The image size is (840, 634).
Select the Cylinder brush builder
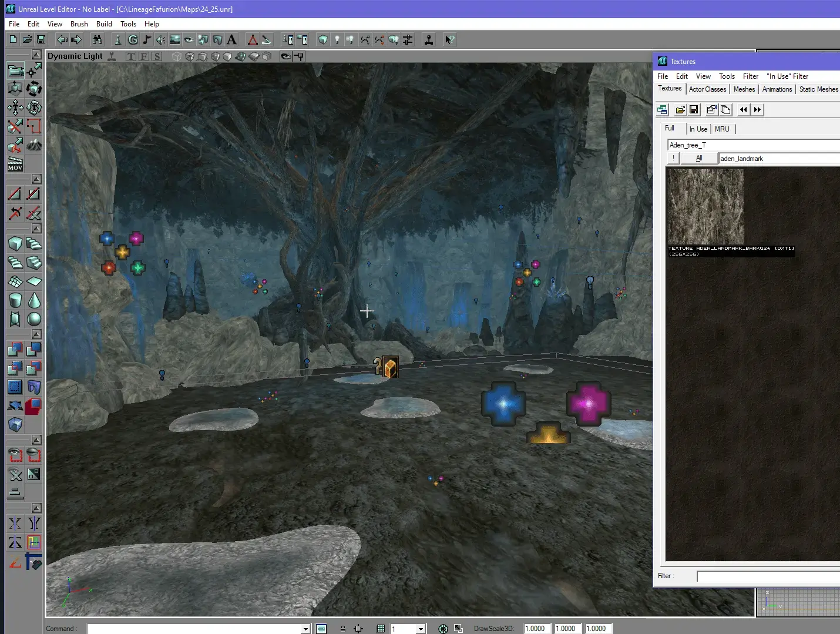coord(15,300)
